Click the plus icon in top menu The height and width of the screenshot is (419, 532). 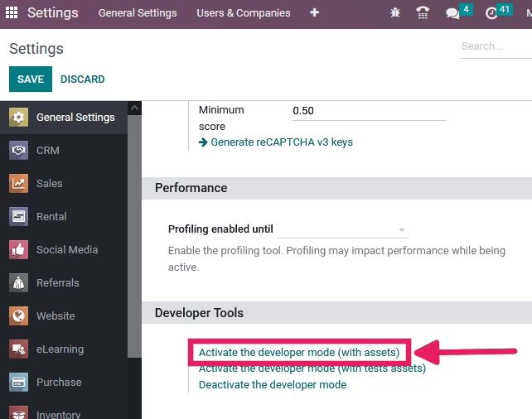314,13
